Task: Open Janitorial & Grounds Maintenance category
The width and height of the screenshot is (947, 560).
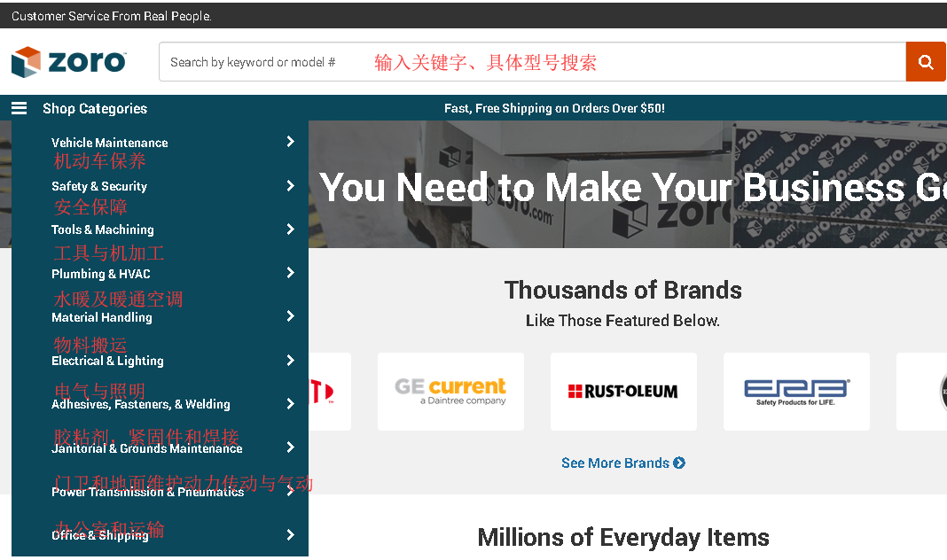Action: pyautogui.click(x=146, y=448)
